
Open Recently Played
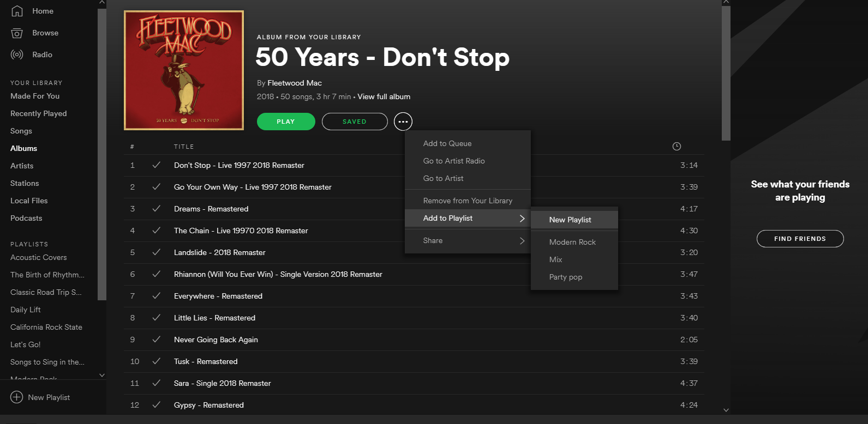39,113
